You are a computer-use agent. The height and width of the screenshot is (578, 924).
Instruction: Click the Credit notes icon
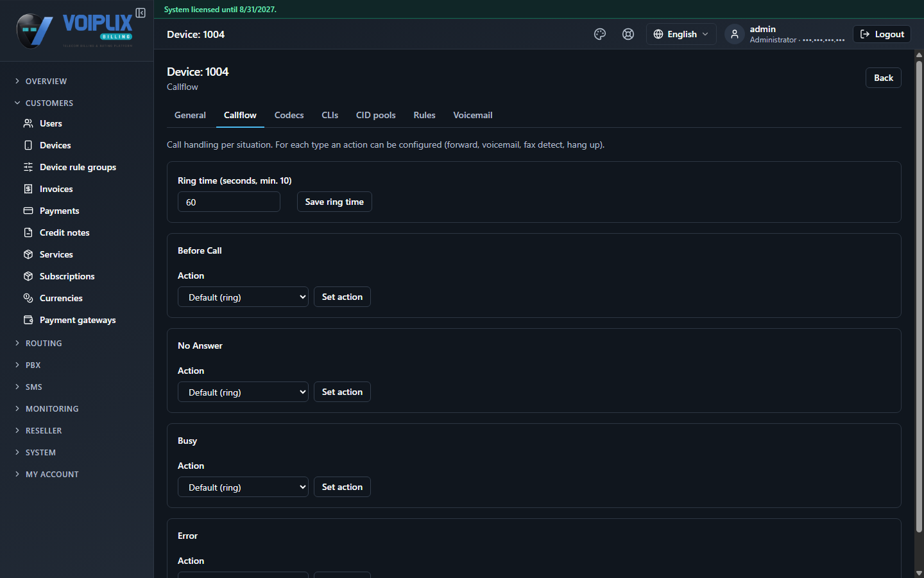tap(28, 232)
